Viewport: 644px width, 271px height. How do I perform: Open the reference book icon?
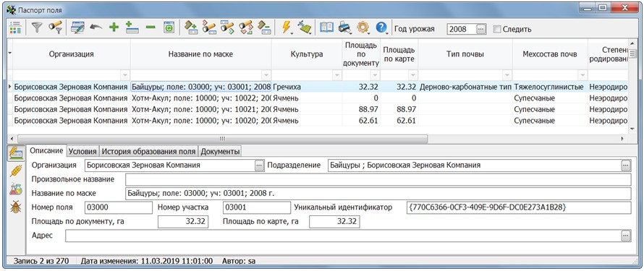click(x=326, y=28)
